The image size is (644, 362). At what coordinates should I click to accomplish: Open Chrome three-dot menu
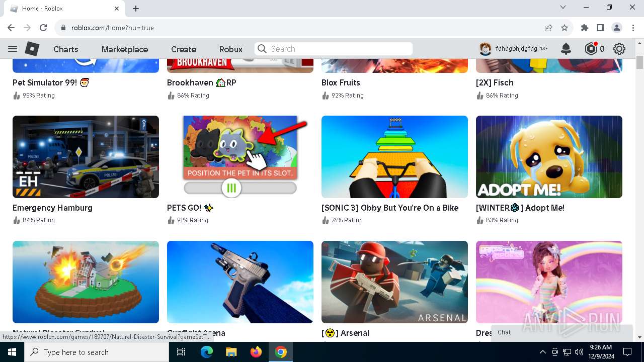pos(632,28)
